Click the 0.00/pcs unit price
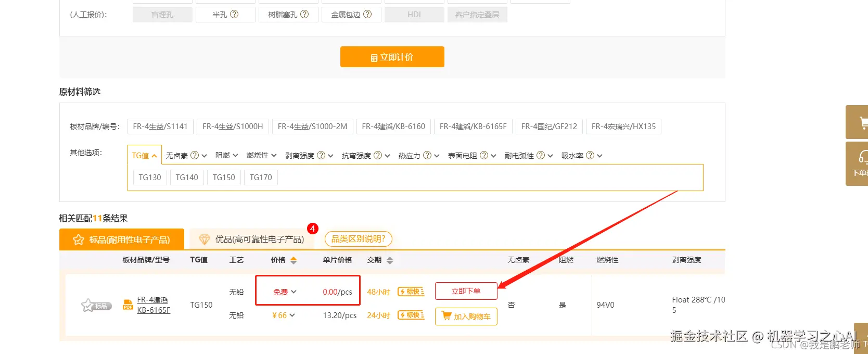This screenshot has width=868, height=354. 337,292
